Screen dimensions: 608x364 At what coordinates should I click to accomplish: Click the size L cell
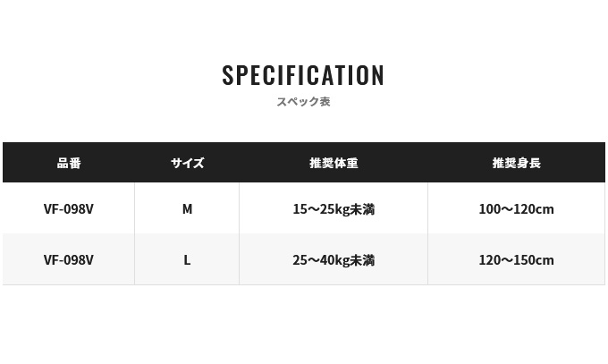pyautogui.click(x=187, y=260)
